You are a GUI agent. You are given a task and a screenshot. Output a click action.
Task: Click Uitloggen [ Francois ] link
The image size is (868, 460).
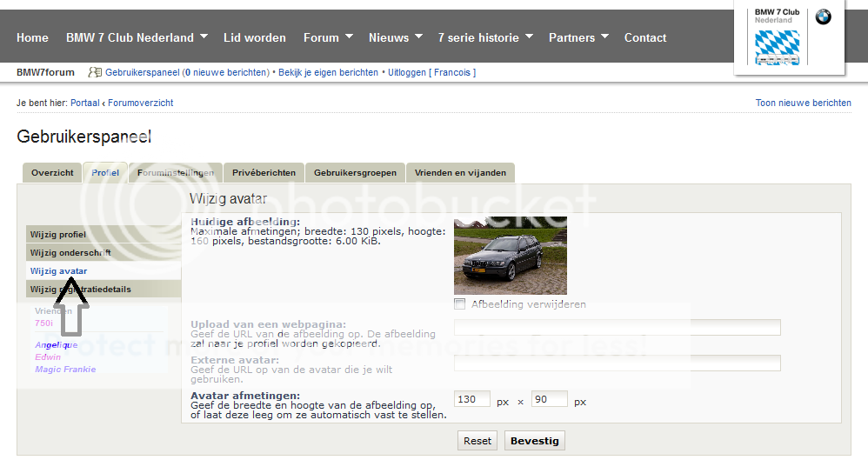(x=431, y=72)
